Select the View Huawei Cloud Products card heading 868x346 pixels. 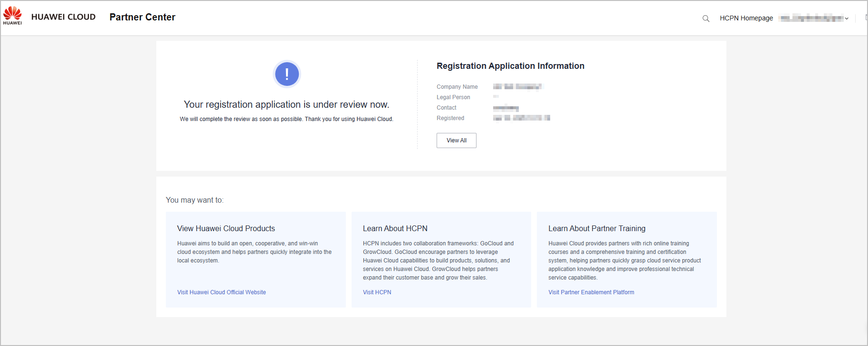(226, 229)
